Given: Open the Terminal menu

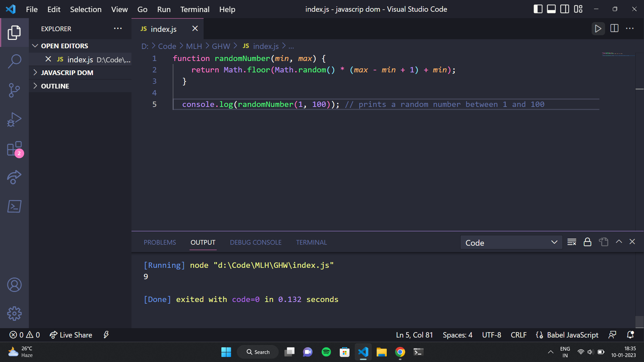Looking at the screenshot, I should 195,9.
